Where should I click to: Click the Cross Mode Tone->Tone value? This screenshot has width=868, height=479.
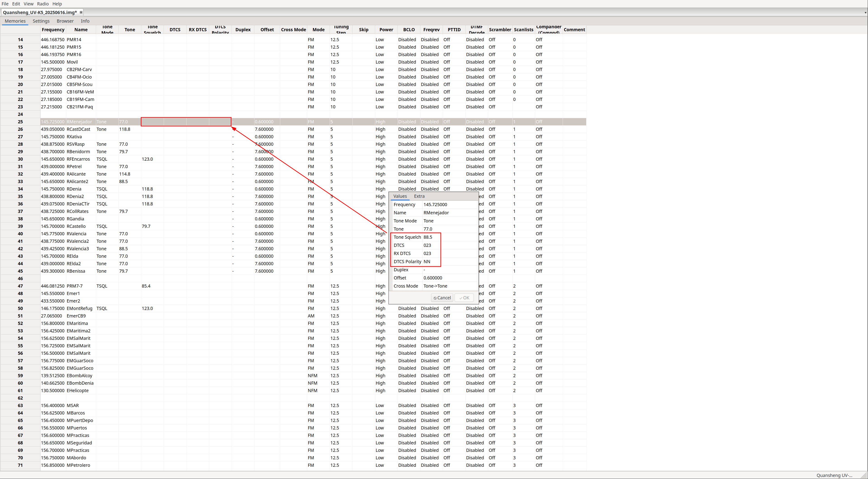point(435,286)
